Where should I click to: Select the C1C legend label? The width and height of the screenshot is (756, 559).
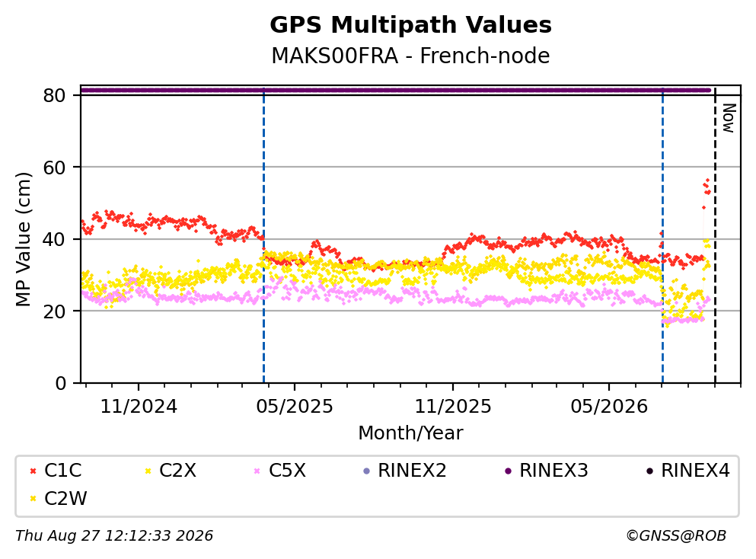[x=62, y=470]
